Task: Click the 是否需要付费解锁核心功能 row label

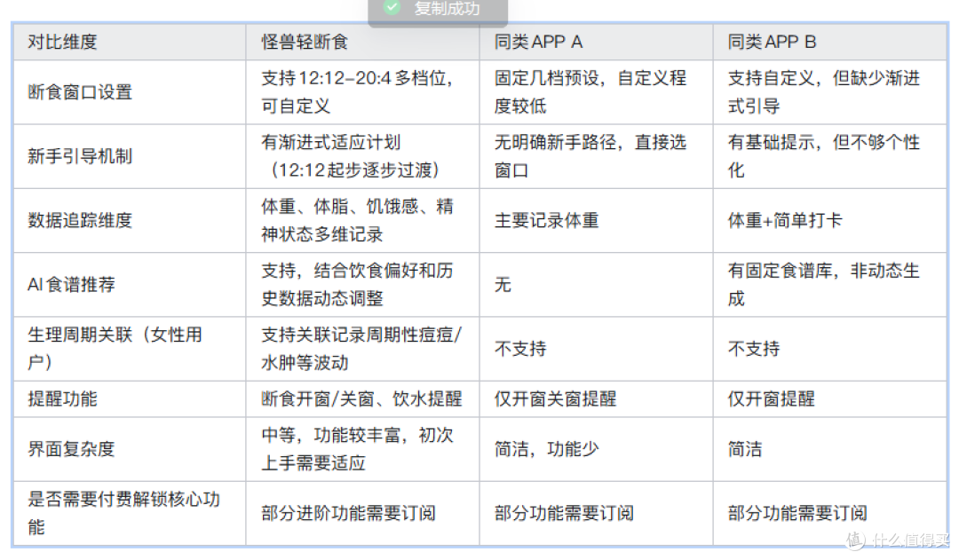Action: 130,514
